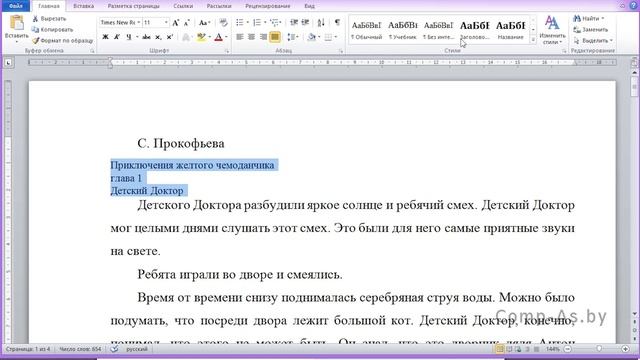Open the Times New Roman font name dropdown
This screenshot has width=640, height=360.
(139, 22)
